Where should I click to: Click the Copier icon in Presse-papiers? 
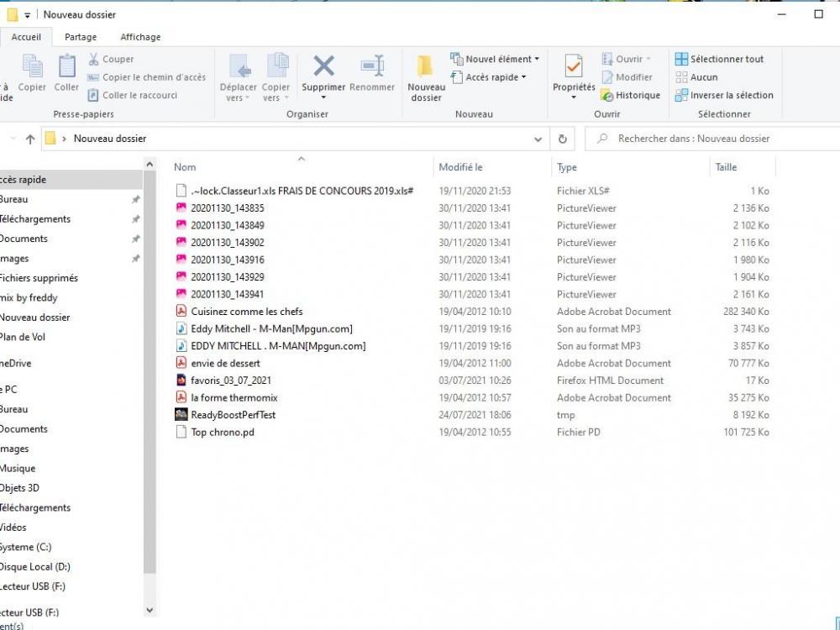coord(33,67)
